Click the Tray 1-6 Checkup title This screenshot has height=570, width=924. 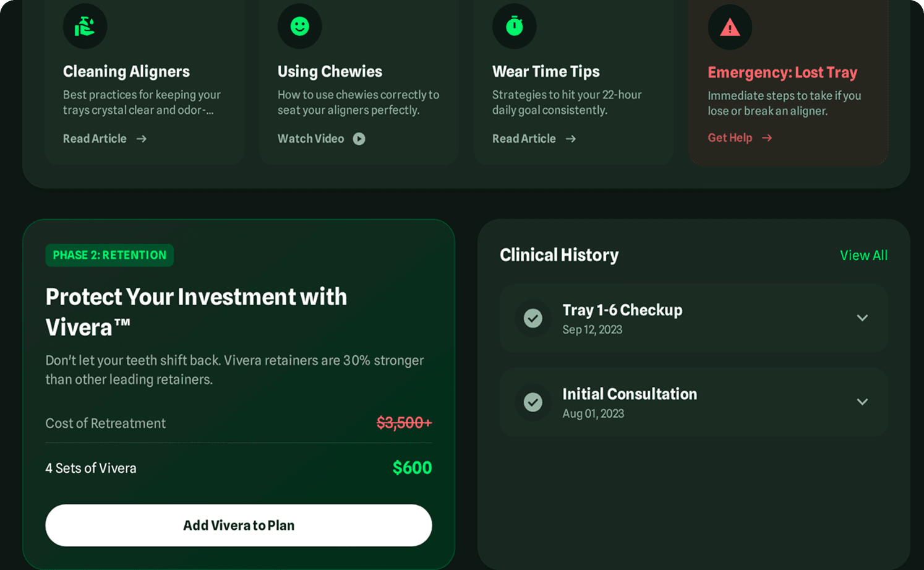click(x=622, y=310)
